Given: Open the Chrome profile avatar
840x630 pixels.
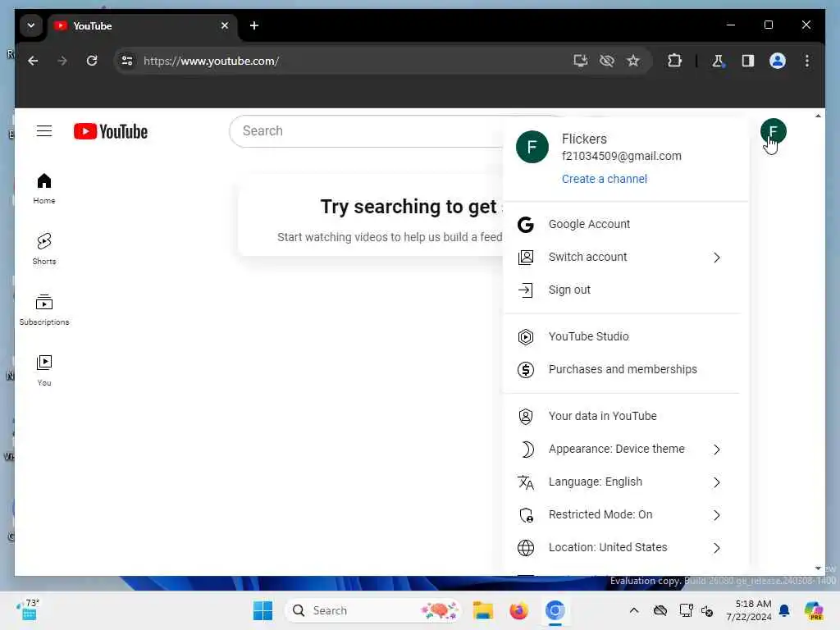Looking at the screenshot, I should coord(778,61).
